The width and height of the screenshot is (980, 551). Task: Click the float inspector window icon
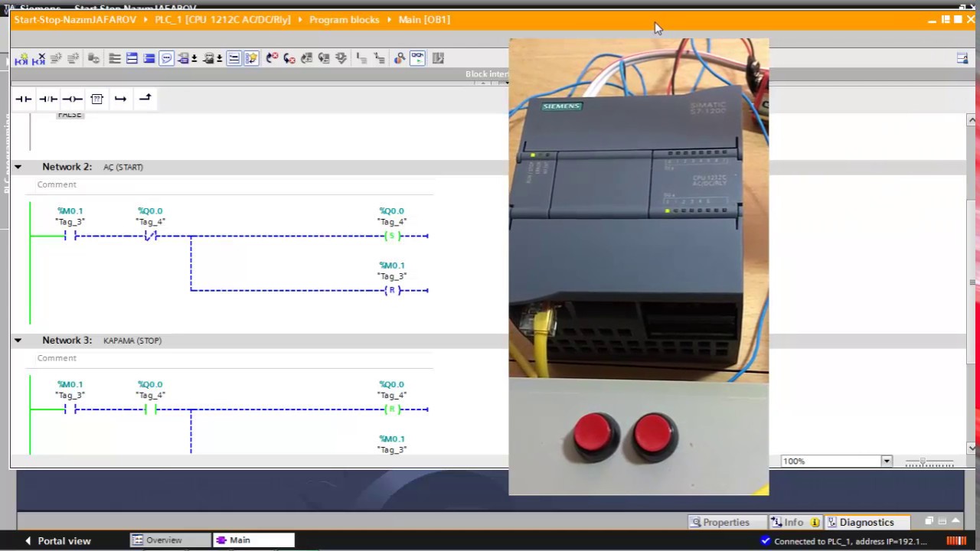929,521
